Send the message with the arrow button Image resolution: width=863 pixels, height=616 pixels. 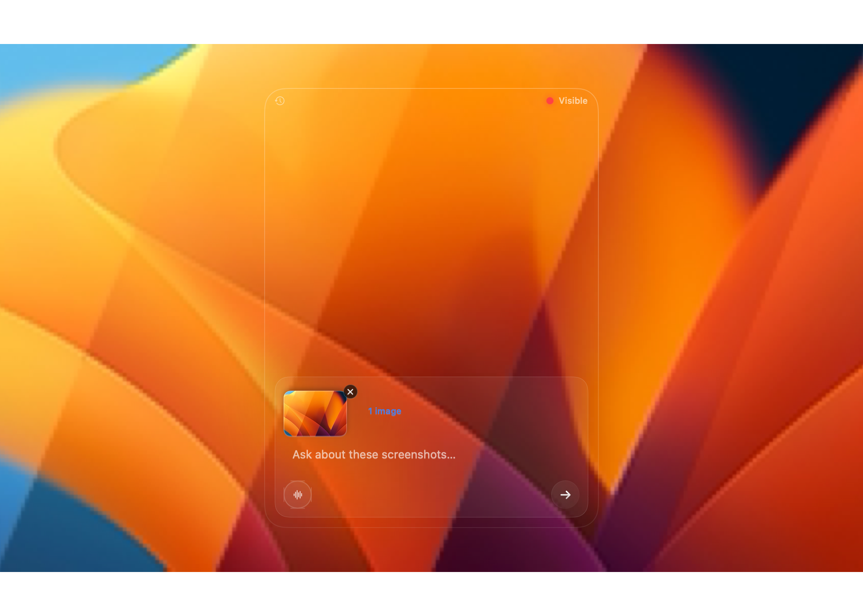565,495
